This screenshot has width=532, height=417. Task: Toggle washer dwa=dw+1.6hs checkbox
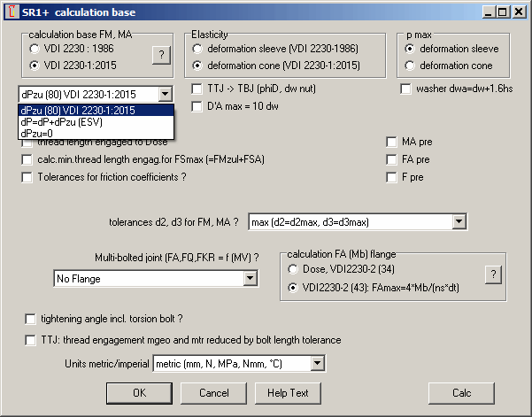point(406,89)
